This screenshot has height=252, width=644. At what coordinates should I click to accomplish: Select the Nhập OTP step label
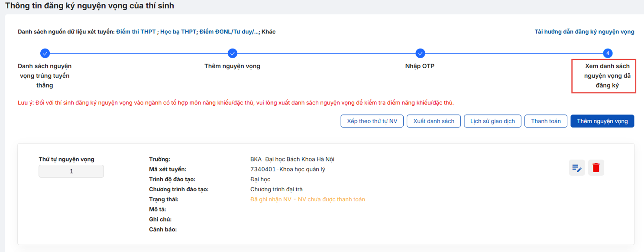coord(420,66)
